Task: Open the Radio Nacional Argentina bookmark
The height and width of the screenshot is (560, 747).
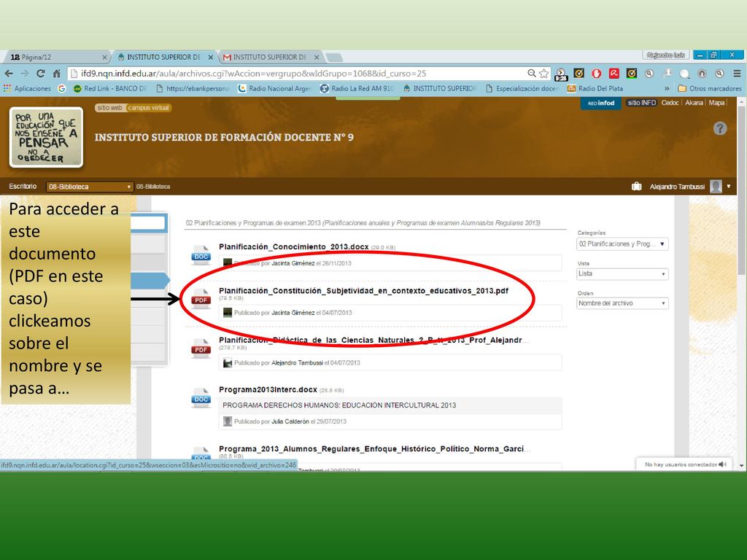Action: coord(275,88)
